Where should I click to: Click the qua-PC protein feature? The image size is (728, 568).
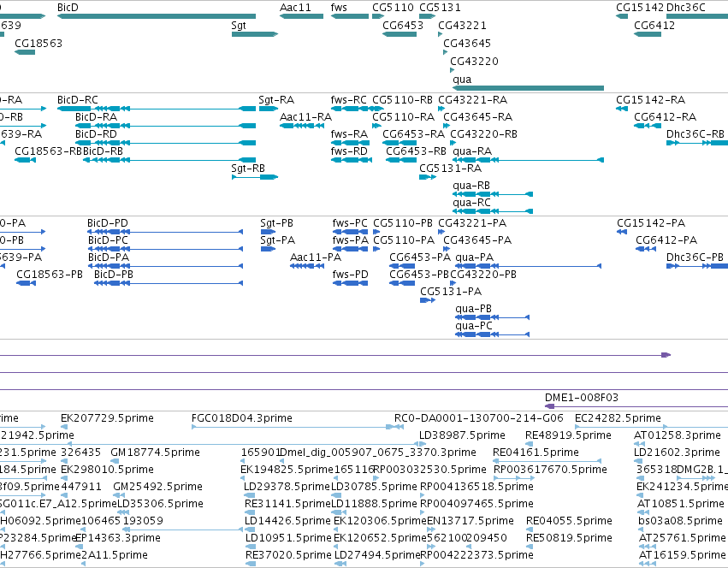[x=493, y=334]
